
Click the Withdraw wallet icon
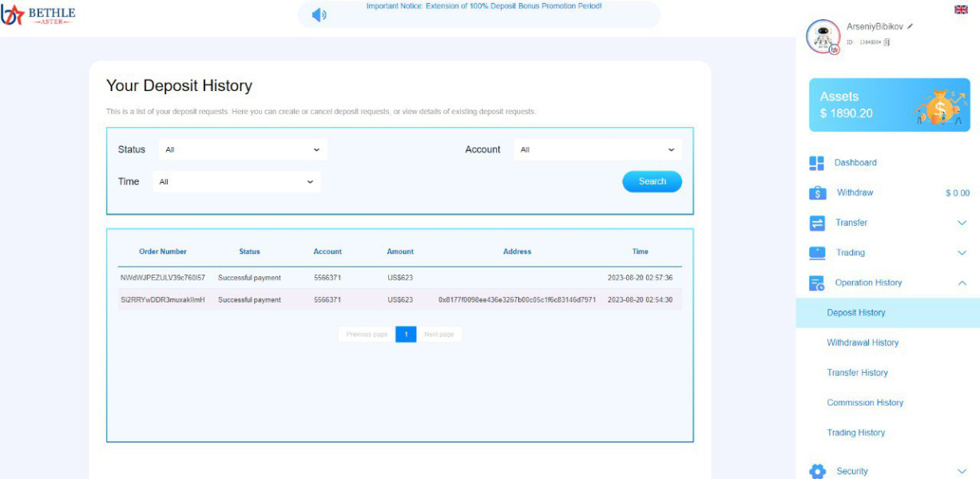[817, 193]
